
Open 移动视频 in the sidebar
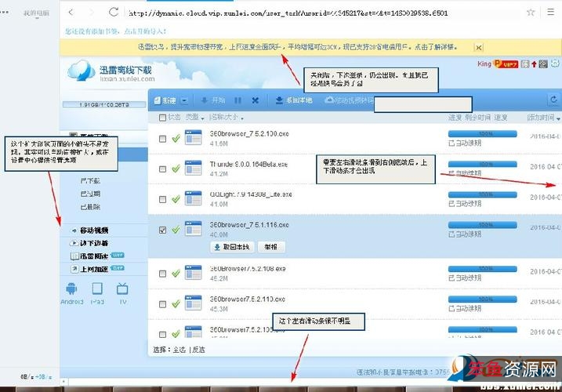94,230
